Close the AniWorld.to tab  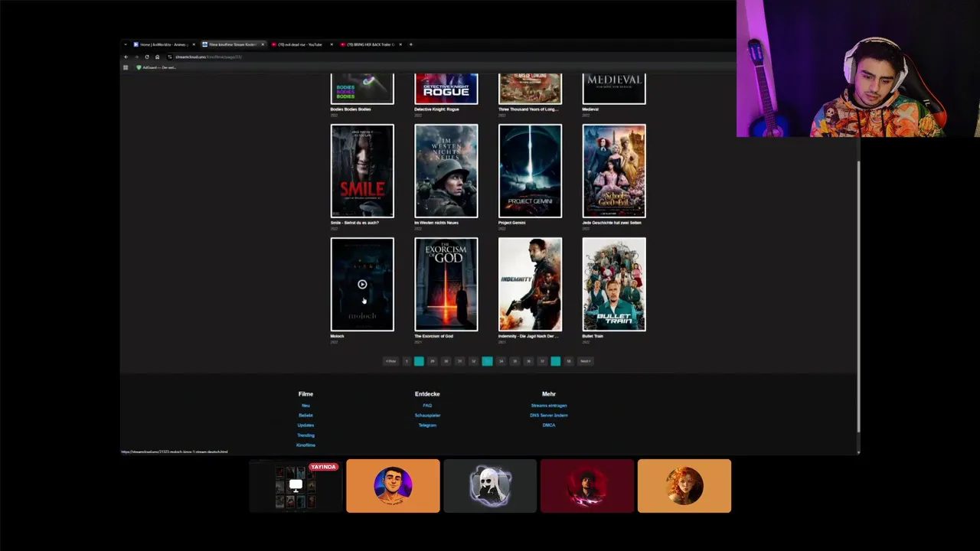pos(194,44)
